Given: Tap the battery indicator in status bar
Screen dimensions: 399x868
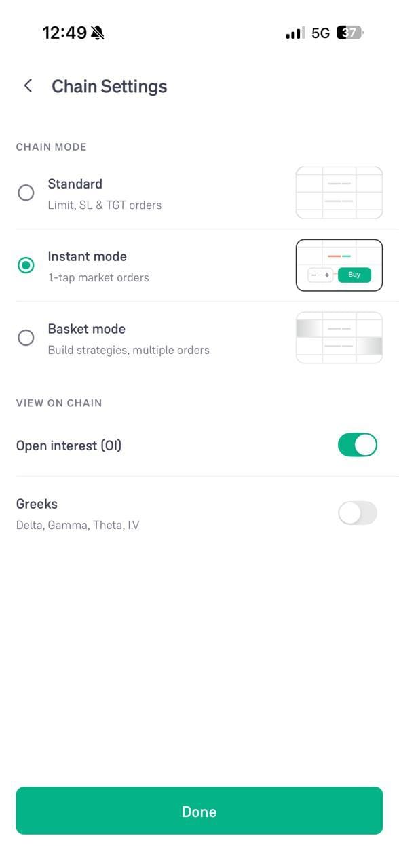Looking at the screenshot, I should [350, 33].
